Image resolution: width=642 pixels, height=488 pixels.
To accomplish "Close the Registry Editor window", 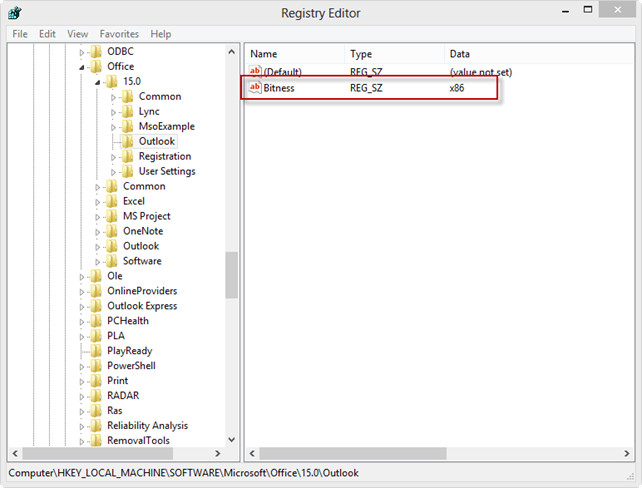I will coord(617,9).
